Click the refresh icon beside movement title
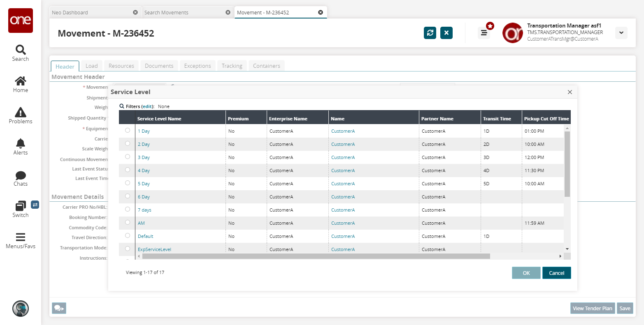 pyautogui.click(x=430, y=33)
